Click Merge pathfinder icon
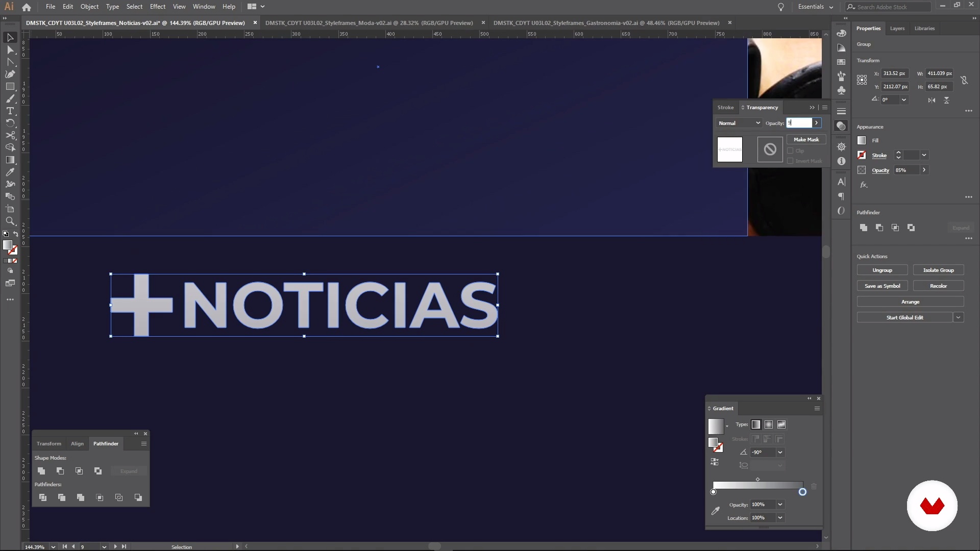Image resolution: width=980 pixels, height=551 pixels. point(81,497)
